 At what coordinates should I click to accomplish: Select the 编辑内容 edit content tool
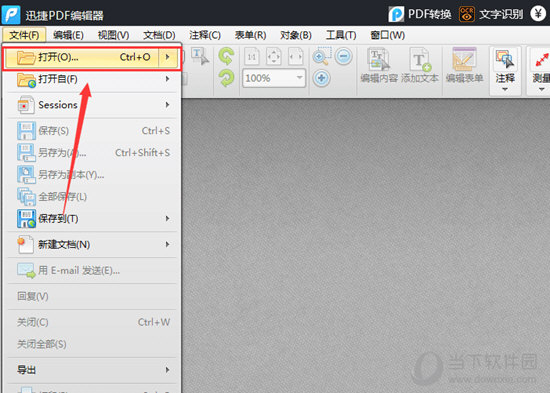(379, 66)
